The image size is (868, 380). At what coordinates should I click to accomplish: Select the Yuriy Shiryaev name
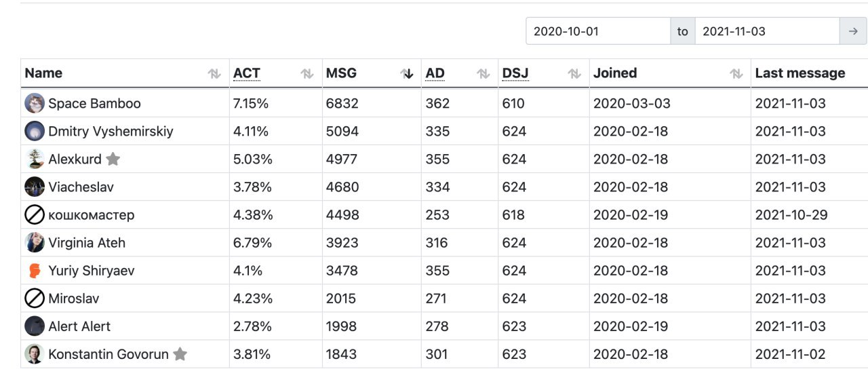point(92,270)
